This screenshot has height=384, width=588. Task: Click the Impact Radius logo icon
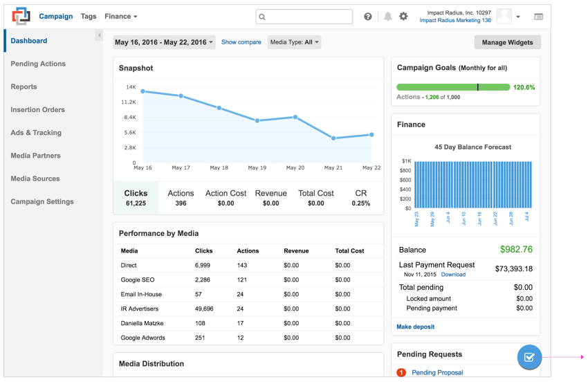[21, 16]
